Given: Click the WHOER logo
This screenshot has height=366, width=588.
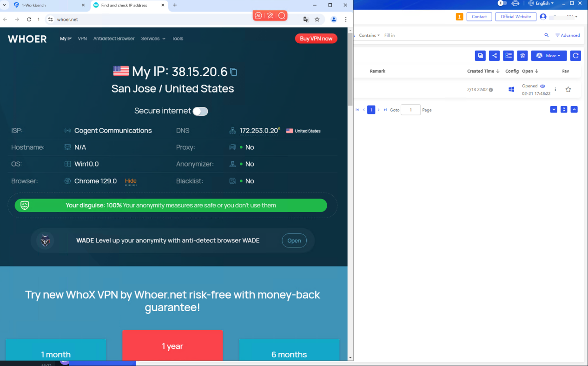Looking at the screenshot, I should pyautogui.click(x=27, y=39).
